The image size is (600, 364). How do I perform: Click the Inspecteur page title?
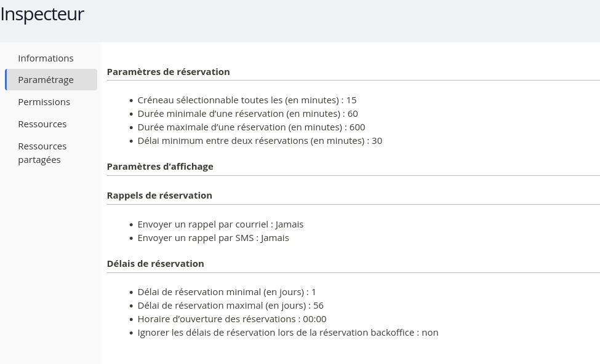42,14
